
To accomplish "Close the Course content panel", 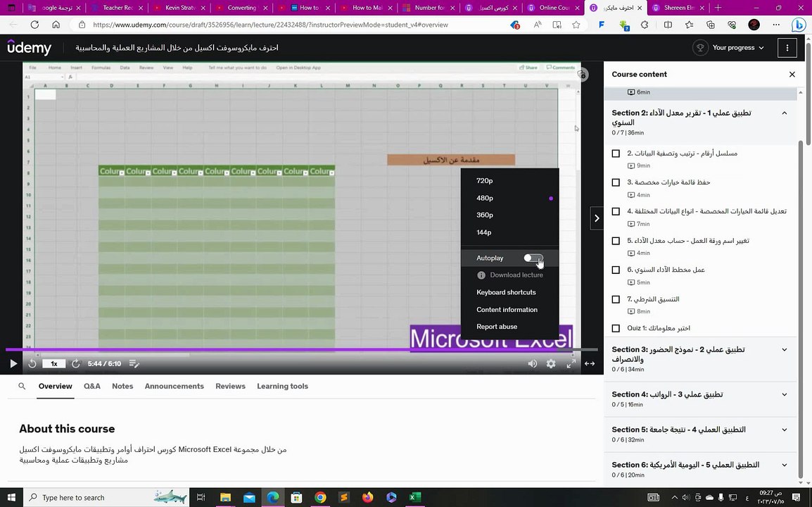I will [x=792, y=74].
